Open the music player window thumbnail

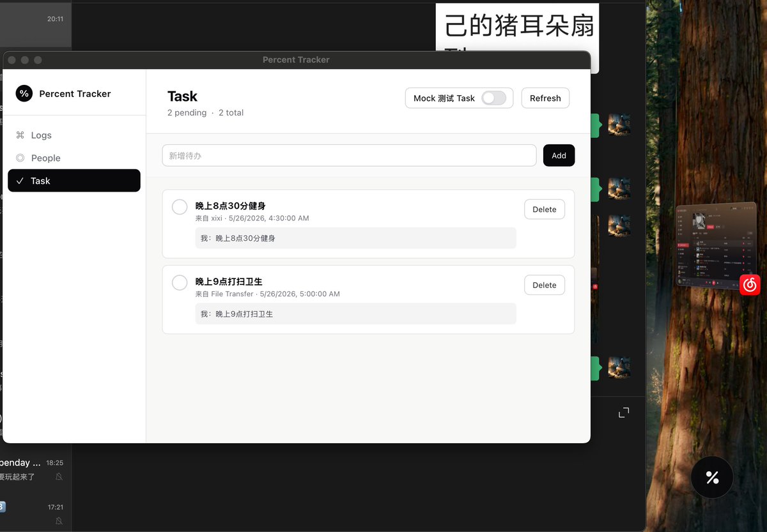pos(716,246)
